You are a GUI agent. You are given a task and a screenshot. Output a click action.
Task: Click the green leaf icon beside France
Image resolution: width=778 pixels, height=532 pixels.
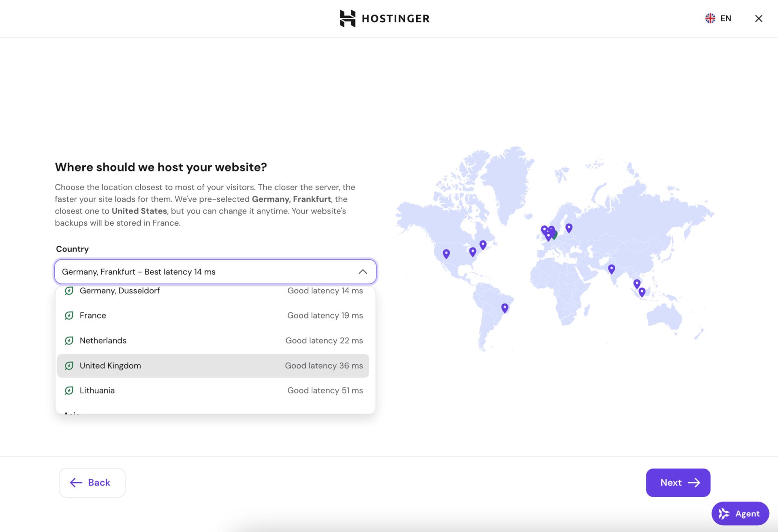69,316
